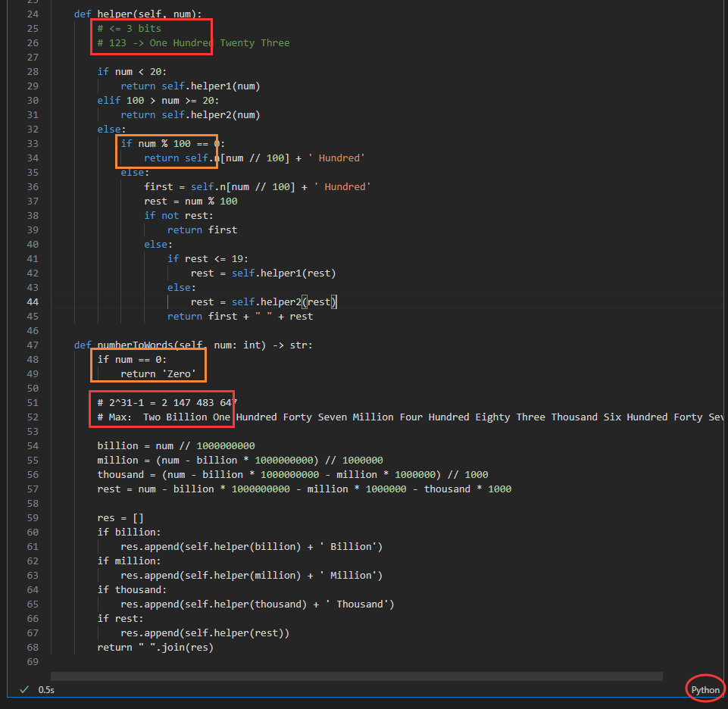Click 'if not rest:' line
The image size is (728, 709).
[179, 215]
